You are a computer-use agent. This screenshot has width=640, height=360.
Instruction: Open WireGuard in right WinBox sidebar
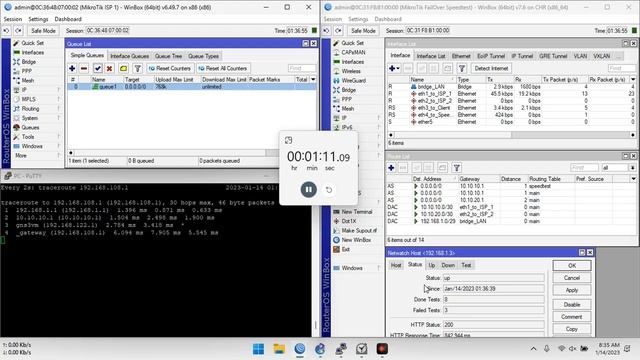(353, 80)
